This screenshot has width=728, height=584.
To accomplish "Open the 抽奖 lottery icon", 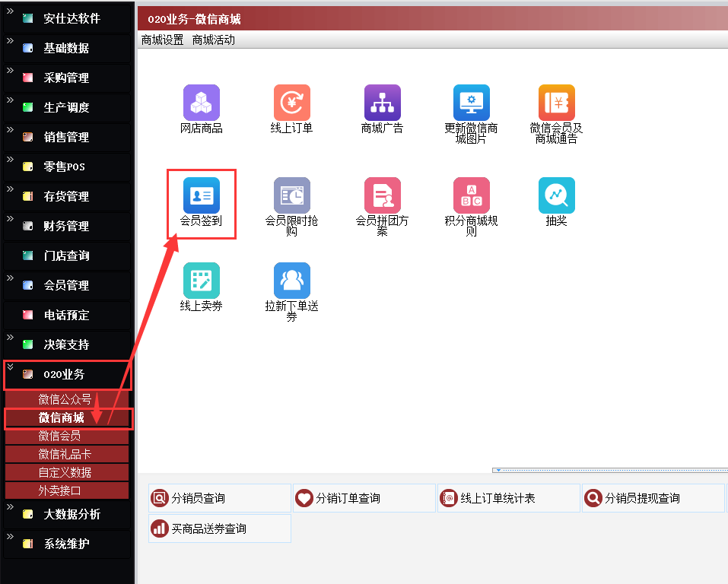I will coord(557,195).
